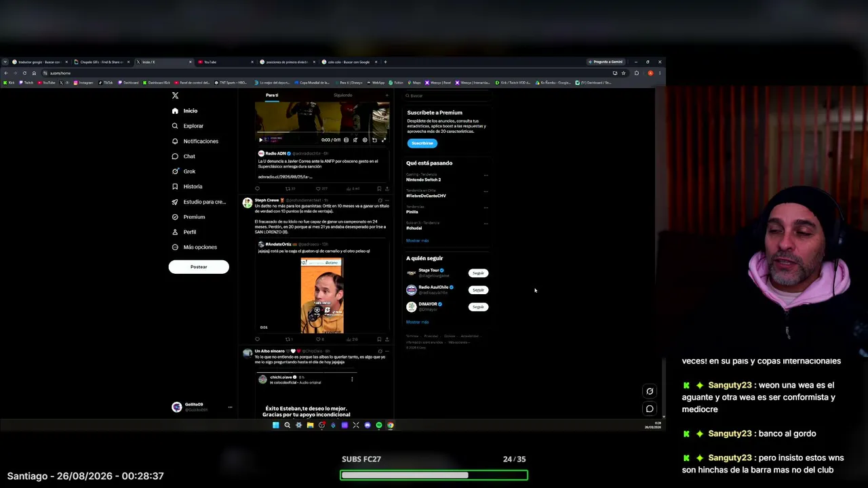
Task: Open the Nintendo Switch 2 trend
Action: coord(423,180)
